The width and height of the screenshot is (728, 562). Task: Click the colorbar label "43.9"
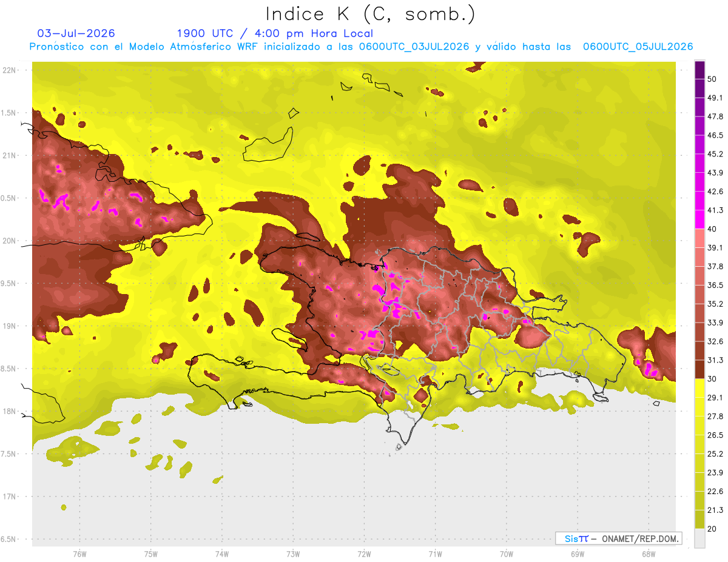coord(715,173)
